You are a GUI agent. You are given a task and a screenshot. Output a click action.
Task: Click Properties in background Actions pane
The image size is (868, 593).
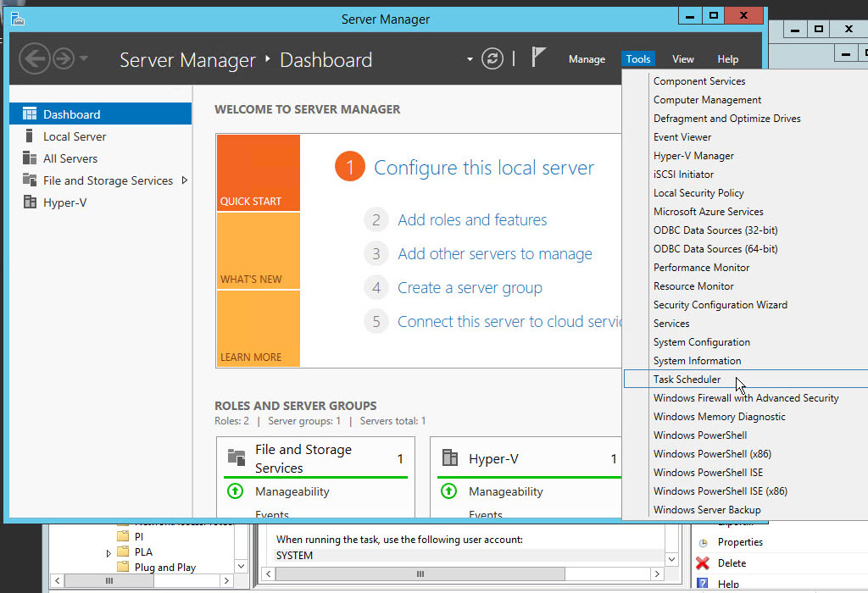(739, 542)
